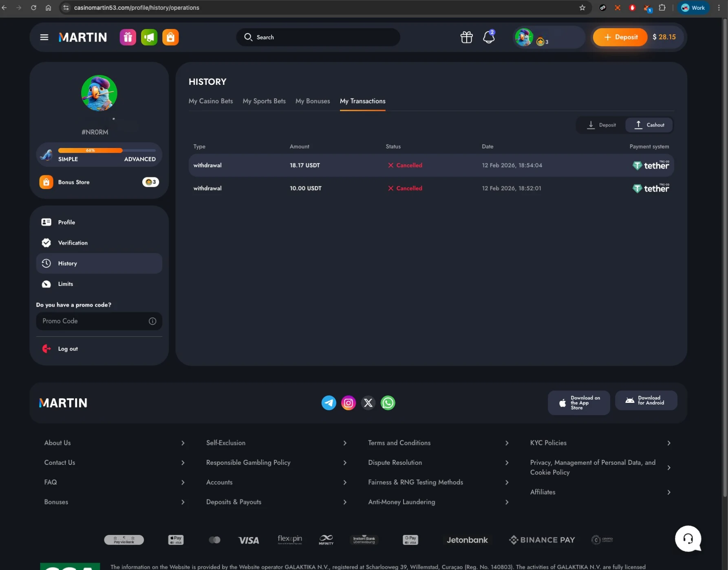Select History in sidebar menu

[x=99, y=263]
